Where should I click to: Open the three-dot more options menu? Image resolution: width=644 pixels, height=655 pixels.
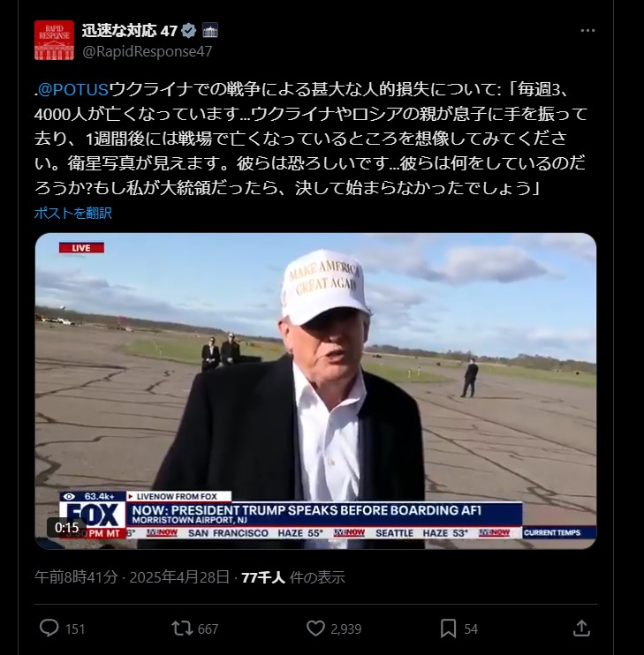(x=587, y=31)
